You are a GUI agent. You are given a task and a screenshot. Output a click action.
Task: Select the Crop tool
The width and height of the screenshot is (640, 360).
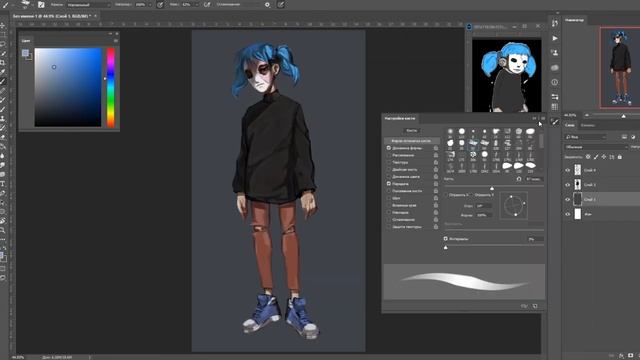[x=3, y=62]
